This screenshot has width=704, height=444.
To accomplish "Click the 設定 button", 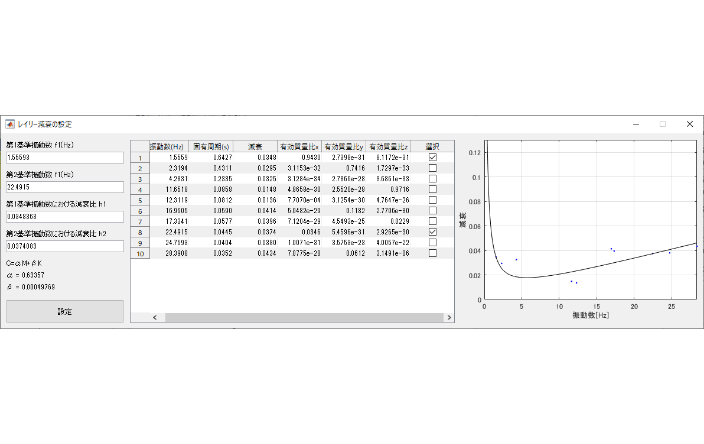I will (65, 311).
